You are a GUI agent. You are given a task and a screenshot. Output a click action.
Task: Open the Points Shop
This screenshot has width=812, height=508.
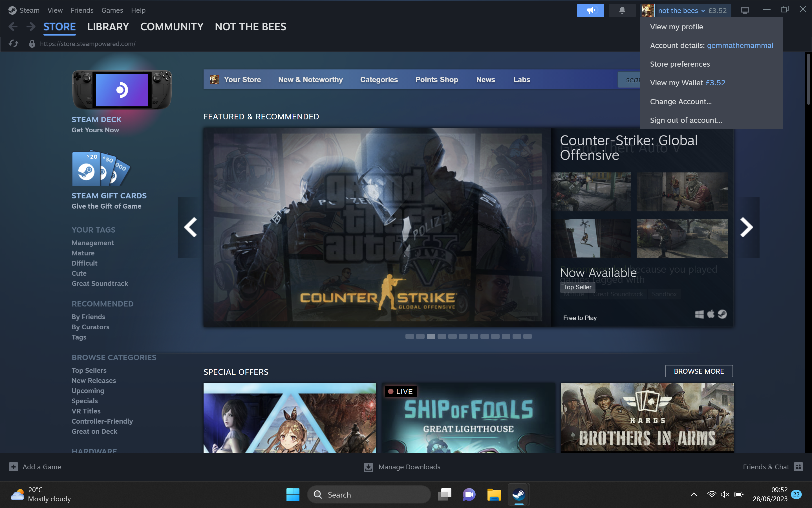pyautogui.click(x=436, y=80)
